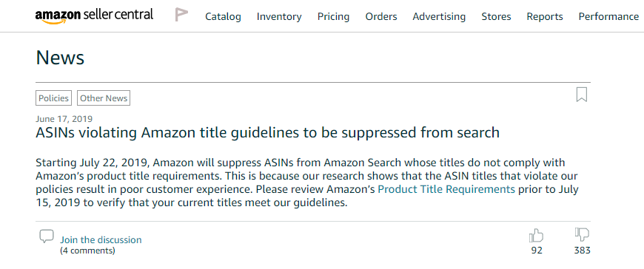This screenshot has height=269, width=644.
Task: Click Join the discussion link
Action: pos(101,240)
